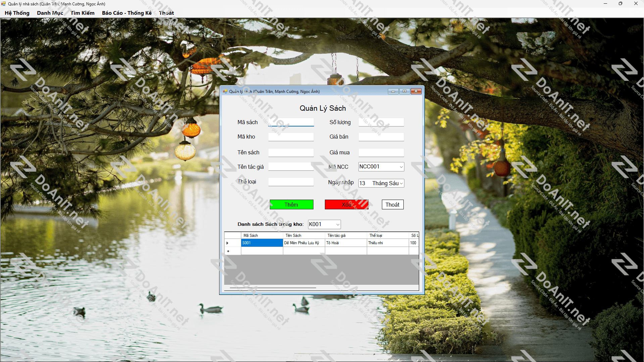644x362 pixels.
Task: Focus the Giá mua input field
Action: coord(381,152)
